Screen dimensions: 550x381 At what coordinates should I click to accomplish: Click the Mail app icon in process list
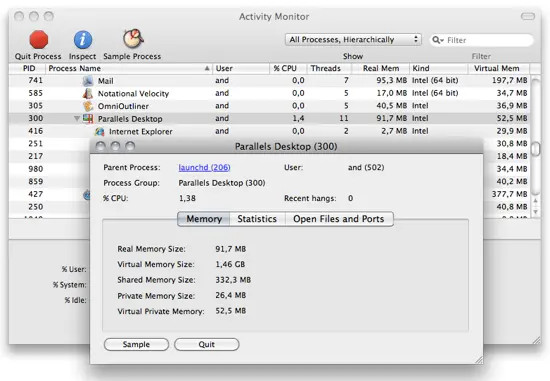point(88,81)
